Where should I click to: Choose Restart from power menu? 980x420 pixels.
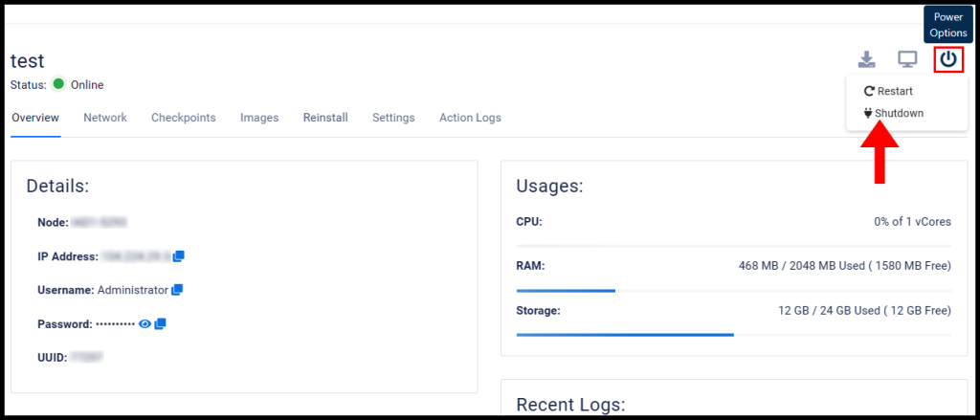click(888, 91)
